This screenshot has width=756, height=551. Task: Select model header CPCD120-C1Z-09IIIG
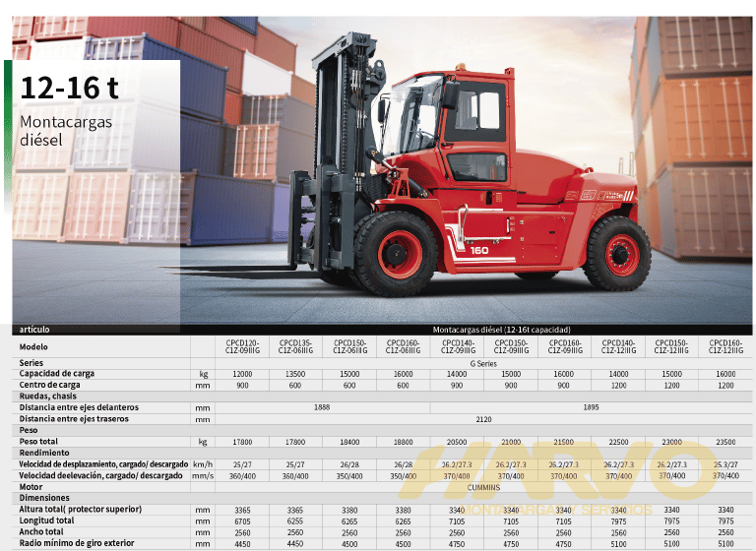coord(242,347)
